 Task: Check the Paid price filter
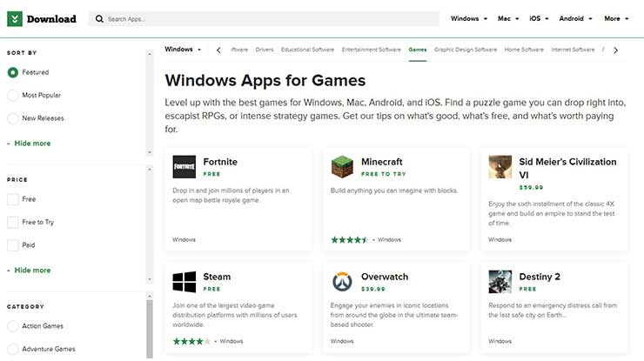click(x=13, y=245)
